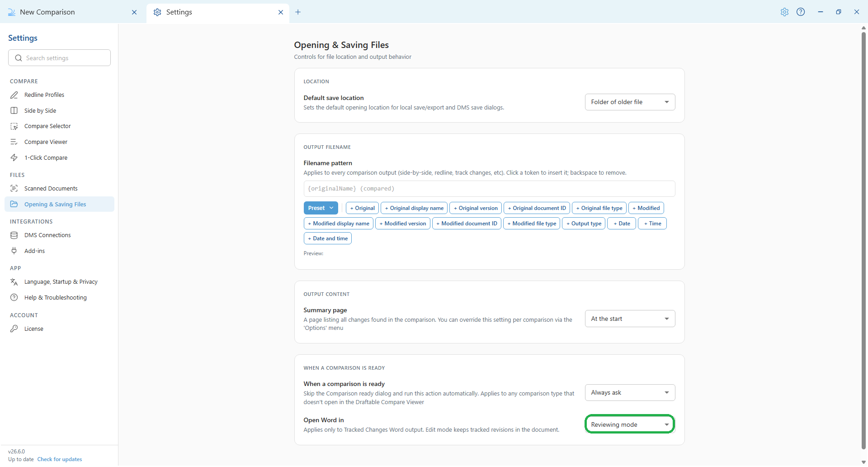
Task: Open Redline Profiles pencil icon
Action: click(14, 95)
